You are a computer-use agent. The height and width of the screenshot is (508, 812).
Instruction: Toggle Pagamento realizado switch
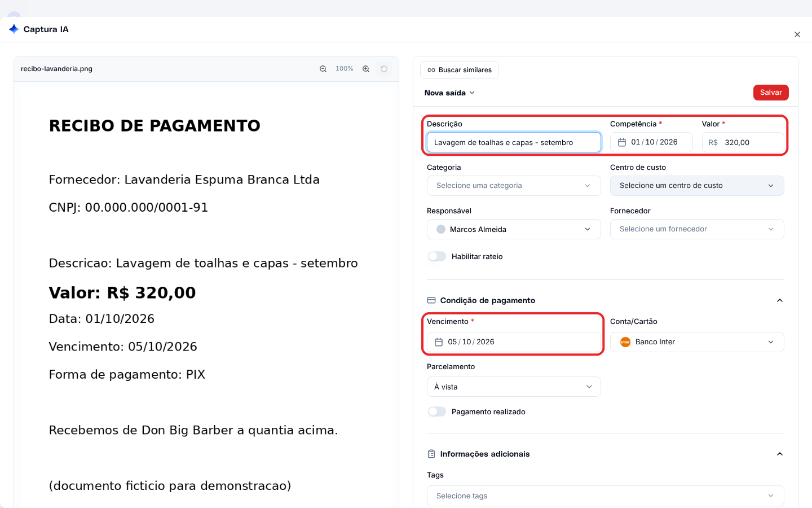click(437, 411)
